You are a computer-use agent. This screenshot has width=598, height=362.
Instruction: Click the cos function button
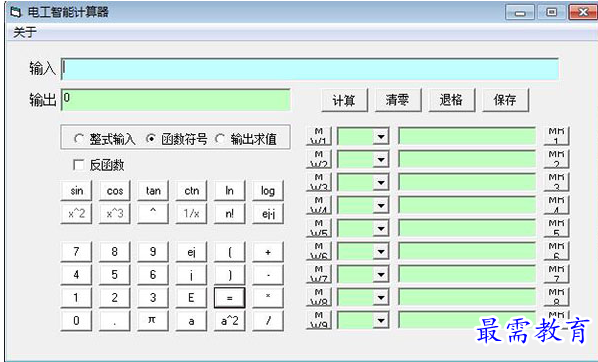click(115, 191)
